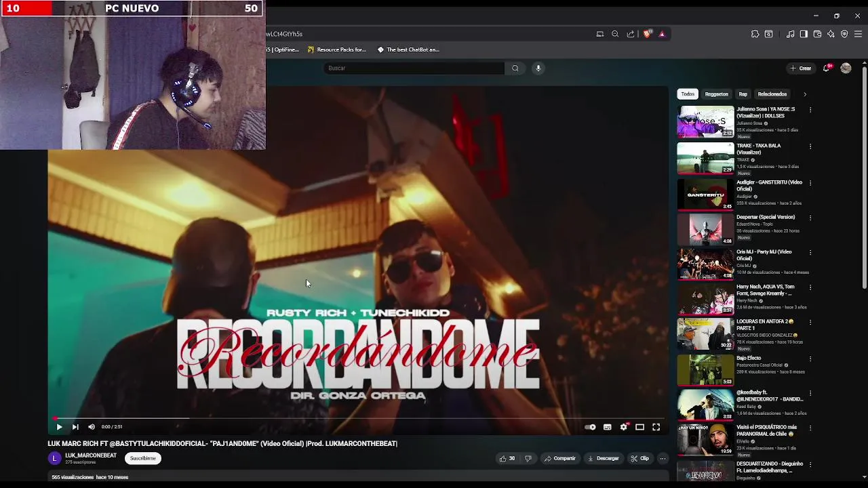Open options for Audigier - GANSTERITU video
The width and height of the screenshot is (868, 488).
point(810,183)
